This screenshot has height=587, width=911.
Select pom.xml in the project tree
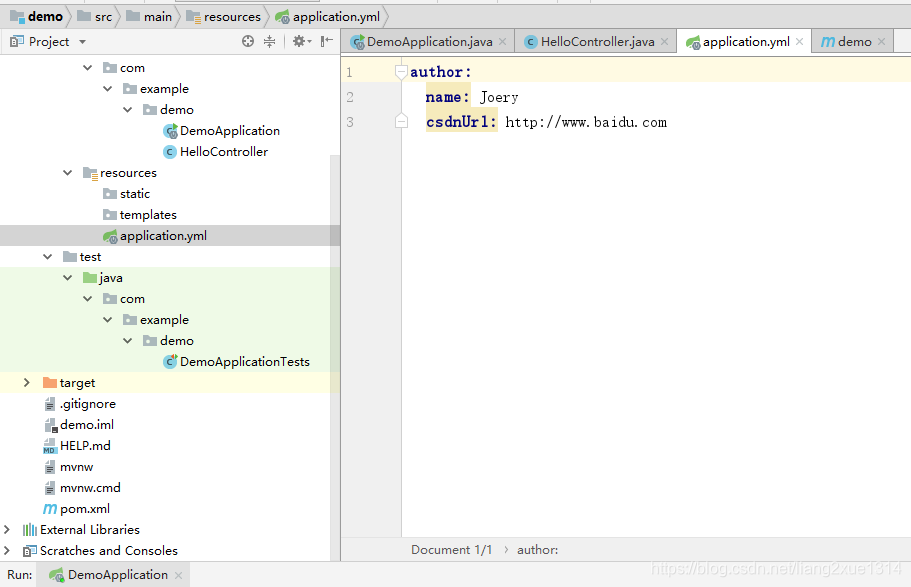pos(85,509)
